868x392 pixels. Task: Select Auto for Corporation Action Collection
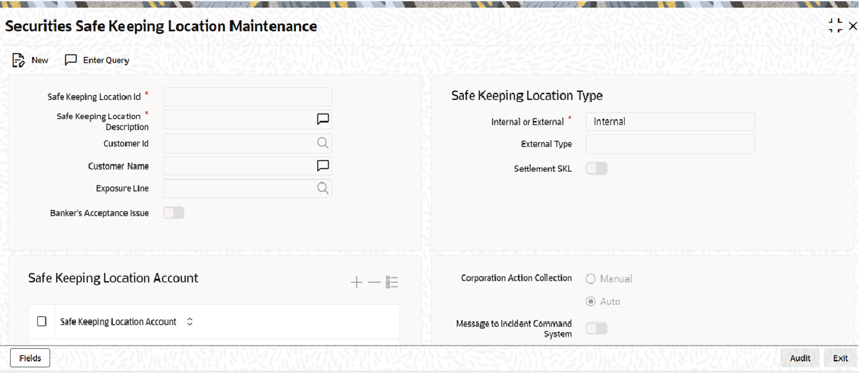point(590,302)
